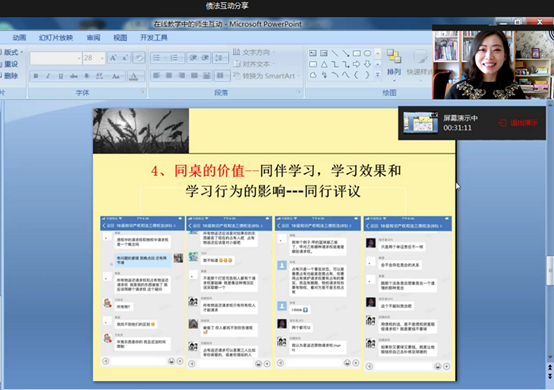Click the increase font size icon
Image resolution: width=554 pixels, height=390 pixels.
[x=113, y=58]
